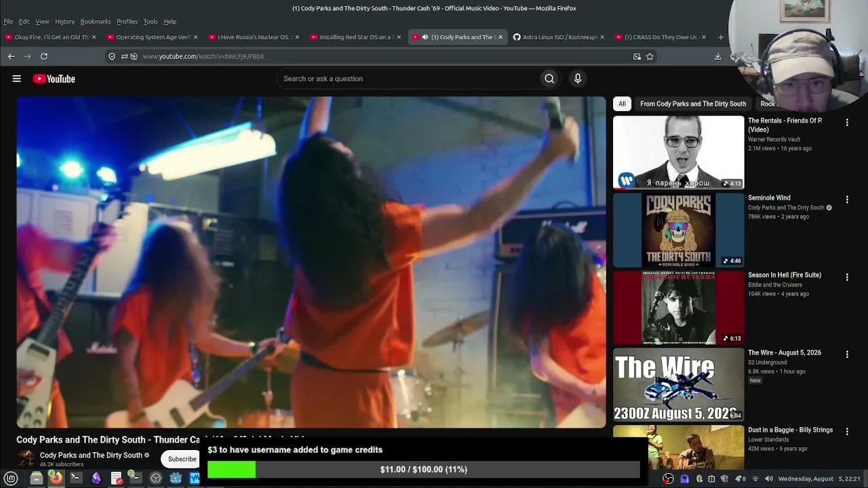Open the Profiles menu
Image resolution: width=868 pixels, height=488 pixels.
pyautogui.click(x=127, y=22)
